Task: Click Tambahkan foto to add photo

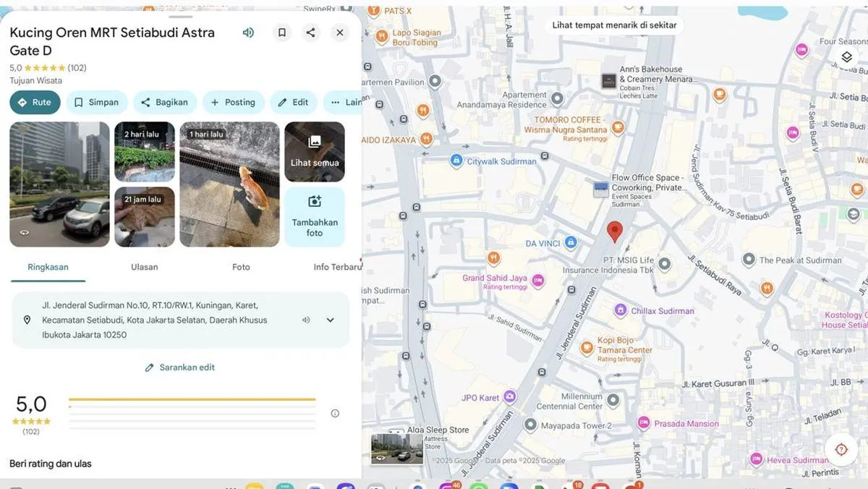Action: click(315, 217)
